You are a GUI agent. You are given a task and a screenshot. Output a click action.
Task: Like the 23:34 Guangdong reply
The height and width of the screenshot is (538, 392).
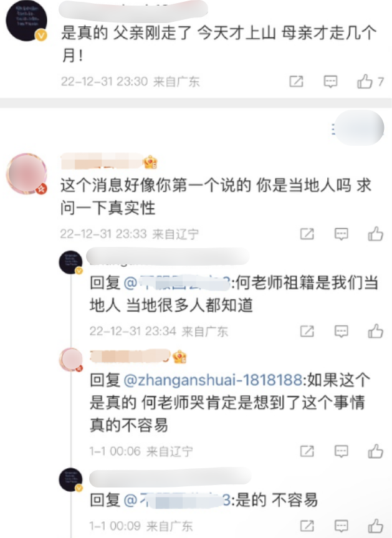pos(375,331)
